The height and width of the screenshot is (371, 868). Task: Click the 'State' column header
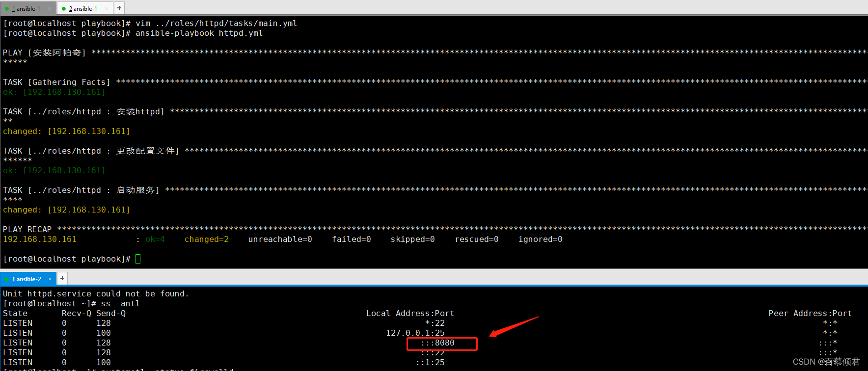[x=15, y=313]
